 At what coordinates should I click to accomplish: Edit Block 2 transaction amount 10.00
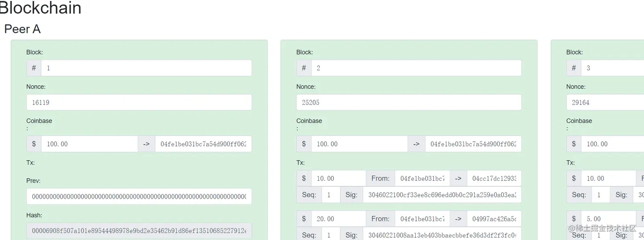coord(339,178)
